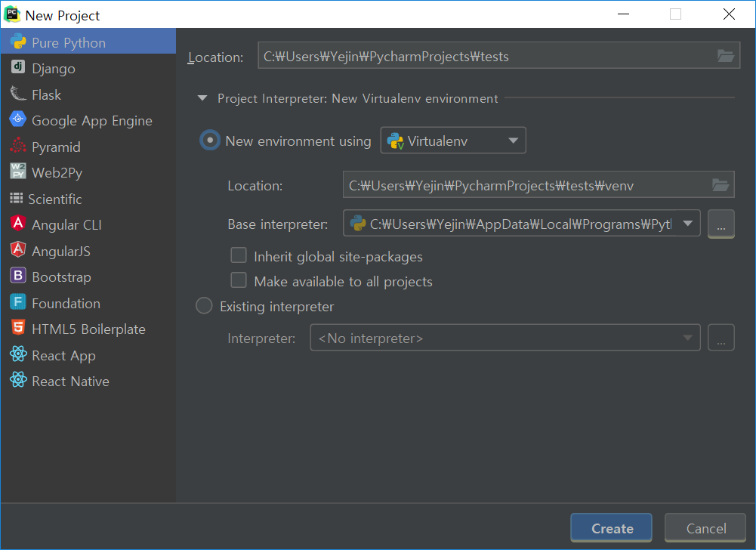Choose Scientific project type
The width and height of the screenshot is (756, 550).
coord(88,198)
